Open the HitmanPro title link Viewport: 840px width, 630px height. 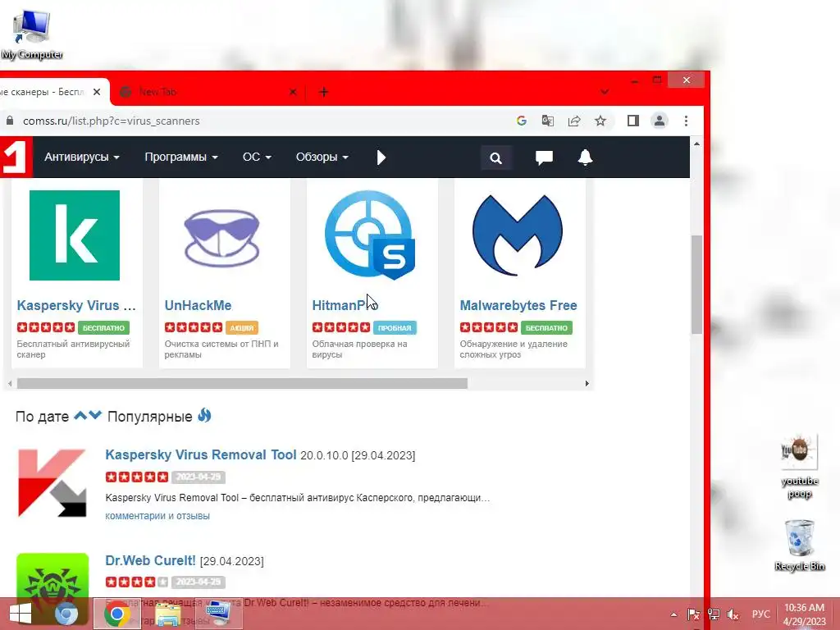click(345, 305)
